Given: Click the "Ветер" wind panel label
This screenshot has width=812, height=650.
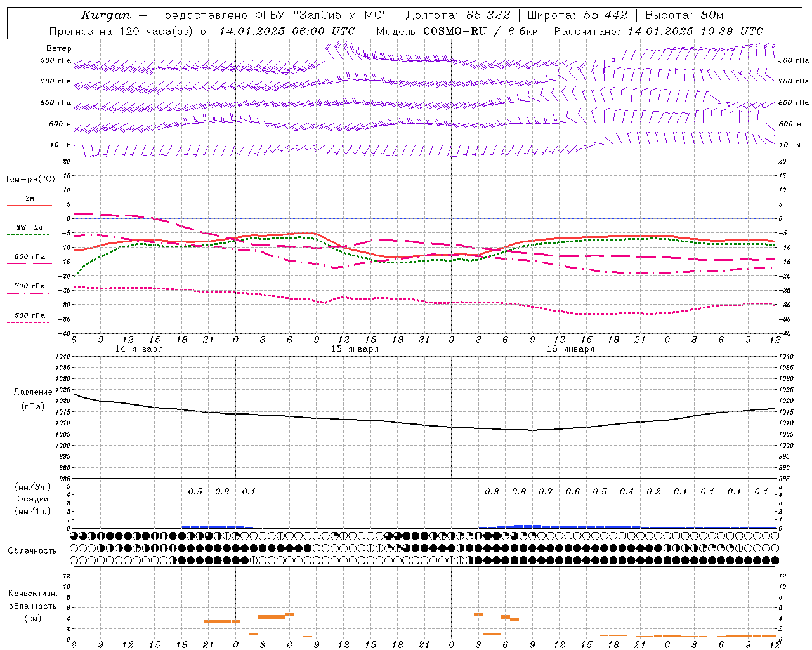Looking at the screenshot, I should [59, 48].
